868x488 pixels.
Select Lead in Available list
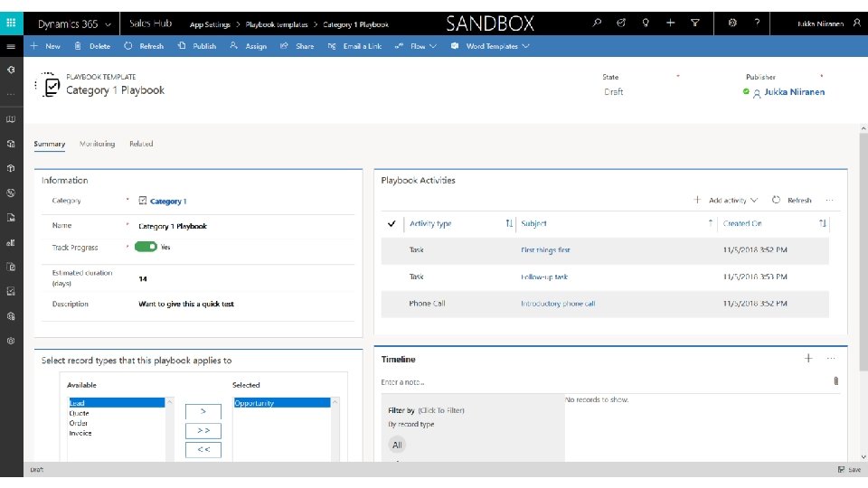117,403
